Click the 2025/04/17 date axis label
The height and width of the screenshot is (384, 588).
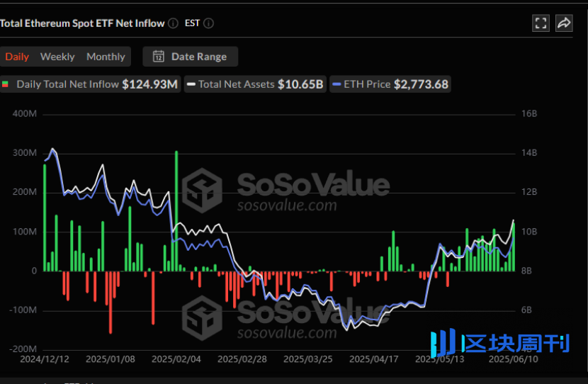coord(374,359)
